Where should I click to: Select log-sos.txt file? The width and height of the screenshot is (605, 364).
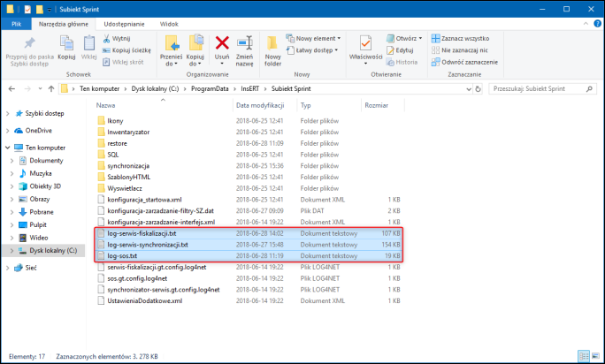point(122,255)
